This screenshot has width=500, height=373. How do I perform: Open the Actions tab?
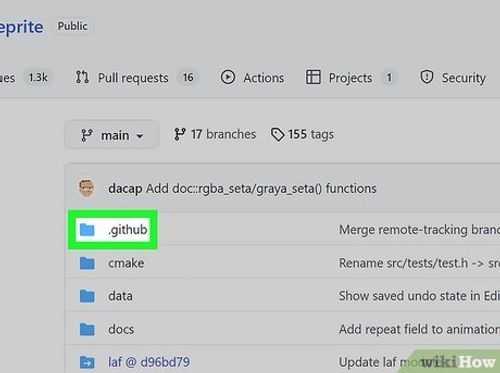coord(252,78)
